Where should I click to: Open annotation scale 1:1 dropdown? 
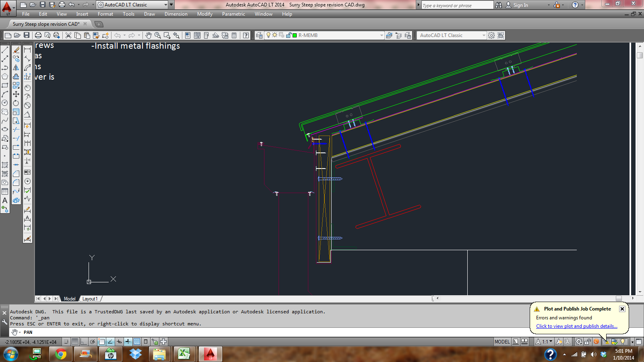tap(547, 341)
